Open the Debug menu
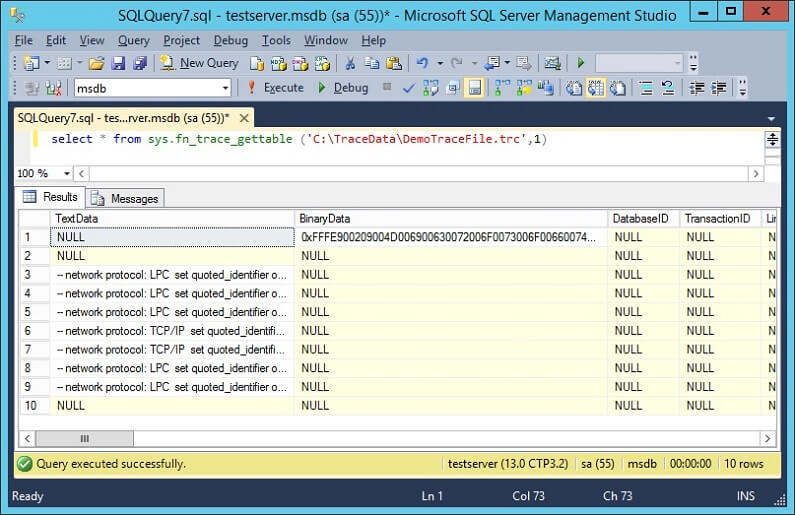 point(231,40)
